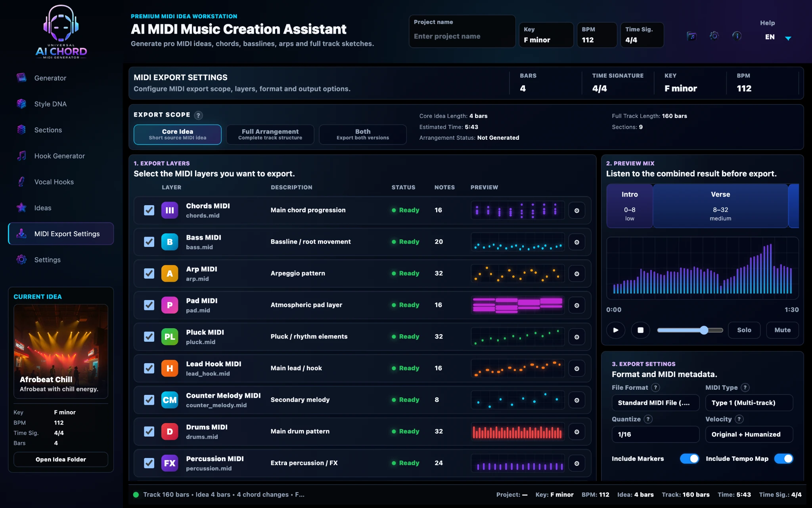
Task: Open the MIDI Type dropdown
Action: (x=749, y=403)
